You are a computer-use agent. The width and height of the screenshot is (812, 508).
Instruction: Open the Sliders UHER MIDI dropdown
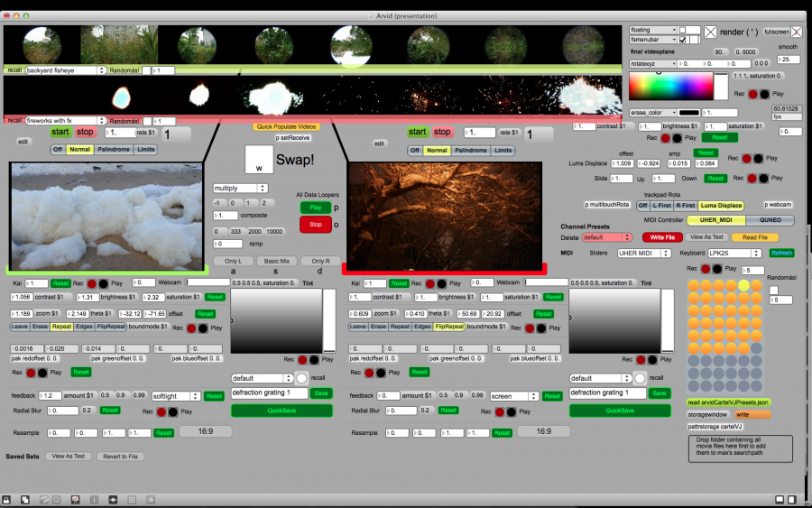click(x=643, y=254)
